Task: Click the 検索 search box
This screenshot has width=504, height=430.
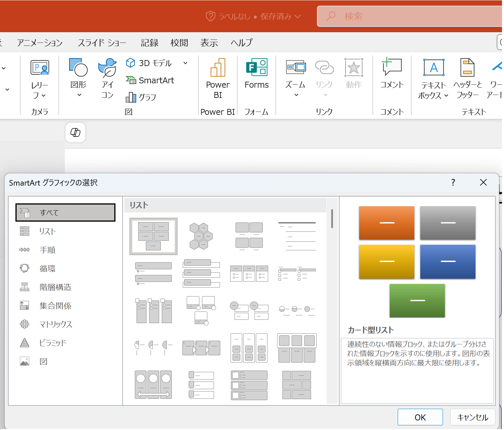Action: click(x=409, y=16)
